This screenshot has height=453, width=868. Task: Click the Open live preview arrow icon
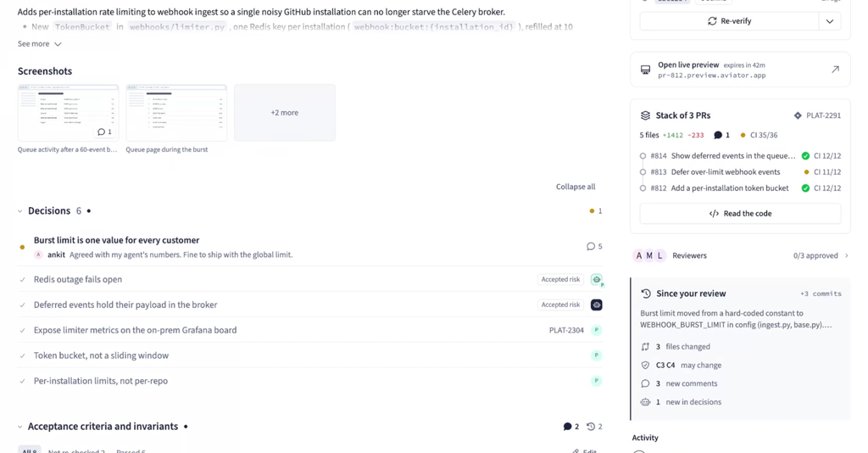click(835, 70)
